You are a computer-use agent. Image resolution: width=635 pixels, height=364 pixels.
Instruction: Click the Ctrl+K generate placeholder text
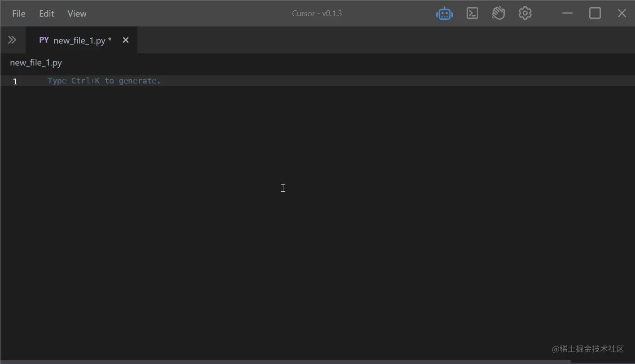click(x=103, y=81)
